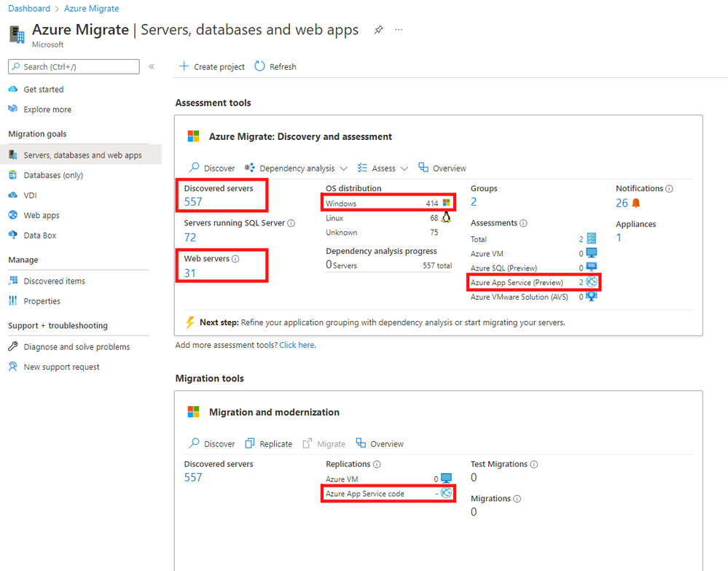Click the Azure VM assessment monitor icon
This screenshot has height=571, width=728.
pos(592,253)
